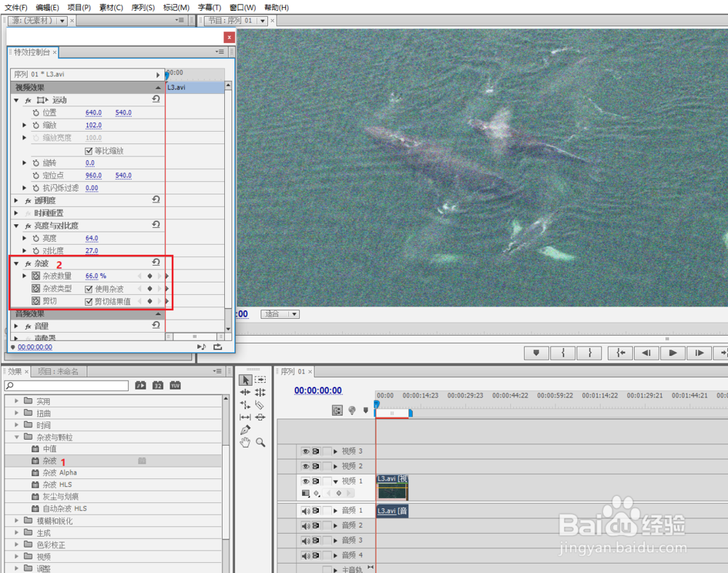The image size is (728, 573).
Task: Click the effects search field
Action: click(66, 385)
